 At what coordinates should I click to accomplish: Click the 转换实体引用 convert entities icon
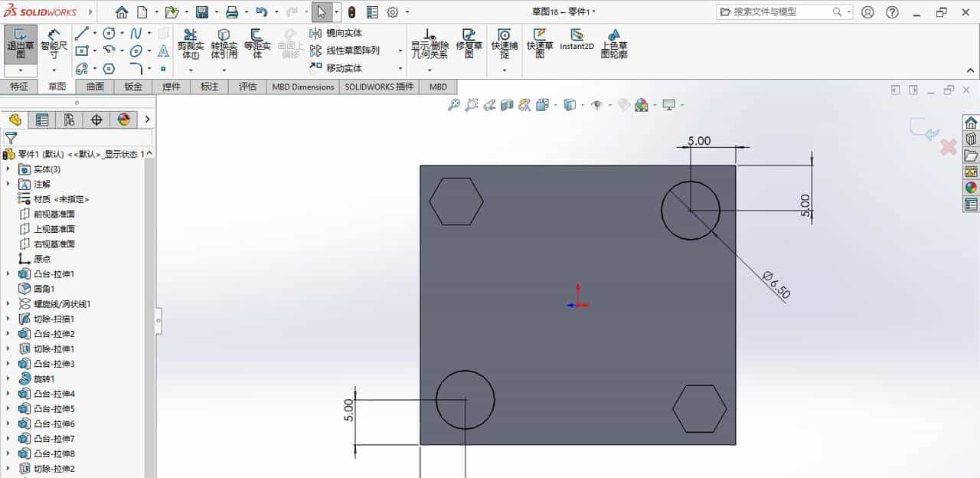[x=223, y=46]
